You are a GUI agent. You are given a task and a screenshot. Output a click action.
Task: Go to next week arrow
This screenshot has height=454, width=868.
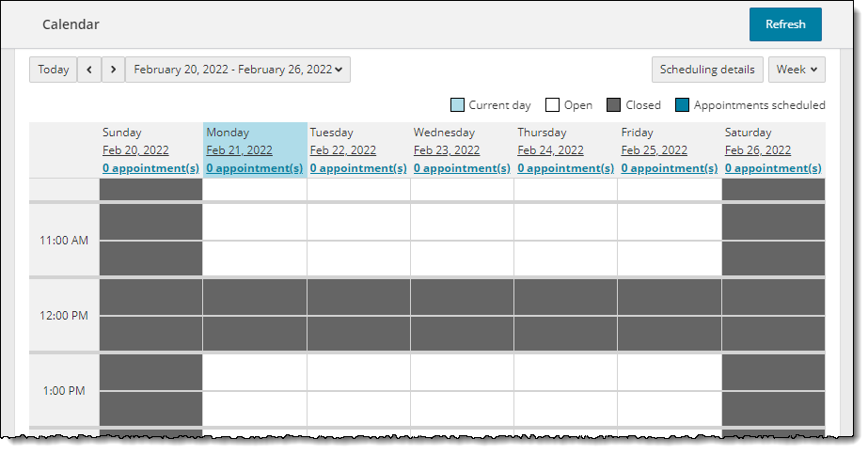pyautogui.click(x=113, y=70)
